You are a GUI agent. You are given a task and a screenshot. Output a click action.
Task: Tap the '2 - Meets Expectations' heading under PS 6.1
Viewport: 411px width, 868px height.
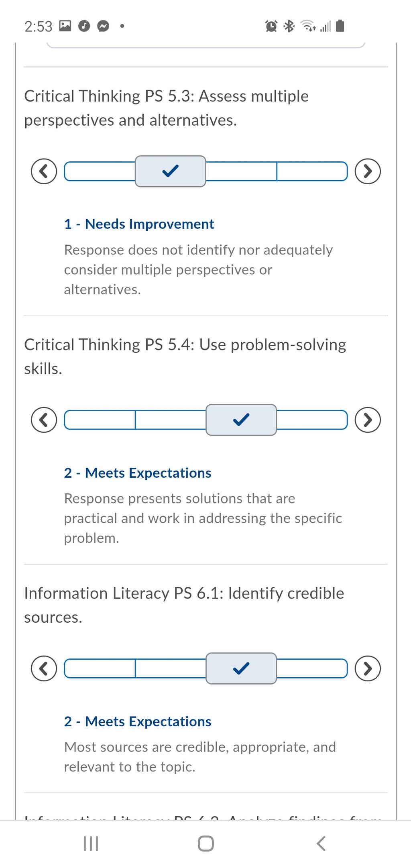[138, 721]
